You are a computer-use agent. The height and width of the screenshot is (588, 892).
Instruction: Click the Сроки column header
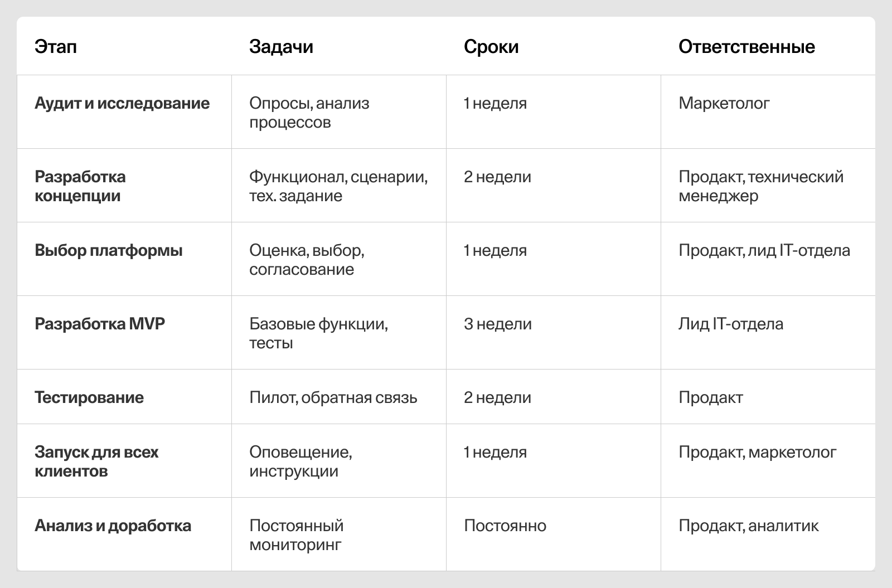[491, 47]
